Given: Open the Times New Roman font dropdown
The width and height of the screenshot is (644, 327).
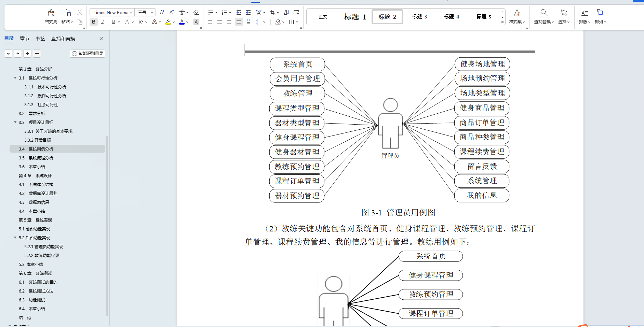Looking at the screenshot, I should (131, 13).
